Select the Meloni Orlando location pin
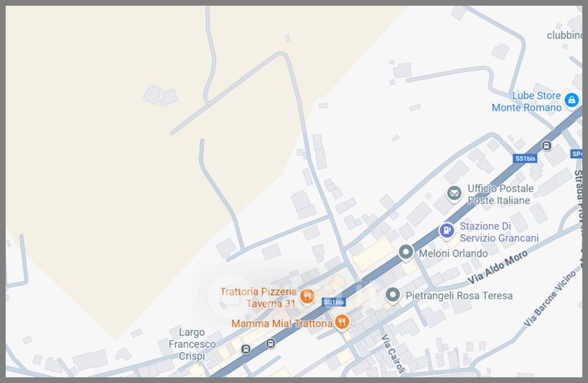This screenshot has height=383, width=588. click(x=406, y=252)
